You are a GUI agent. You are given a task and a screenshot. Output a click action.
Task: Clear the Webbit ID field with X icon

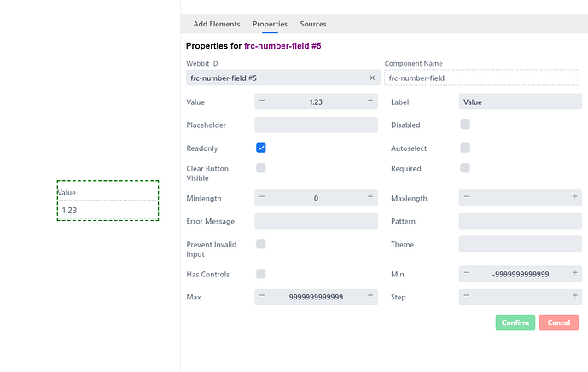click(x=372, y=78)
